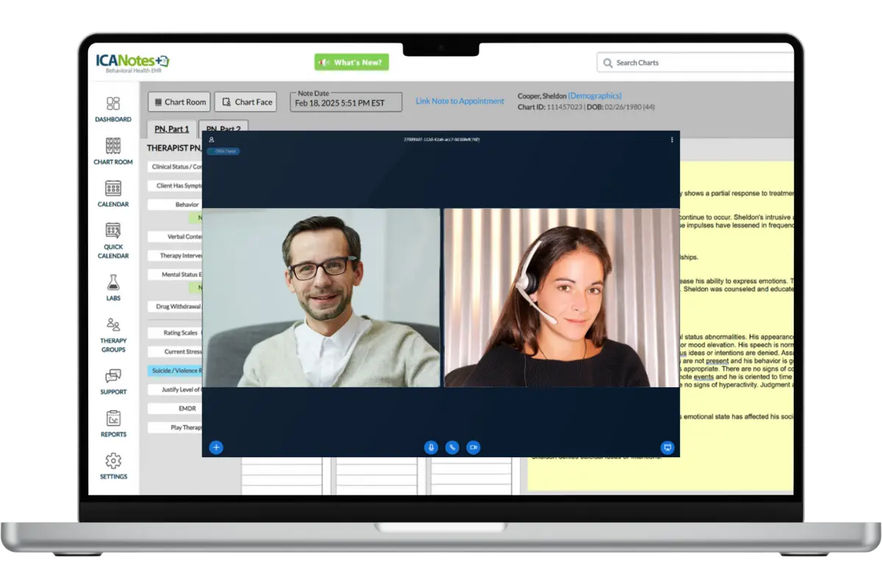Screen dimensions: 882x588
Task: Open the Chart Face view
Action: click(x=245, y=101)
